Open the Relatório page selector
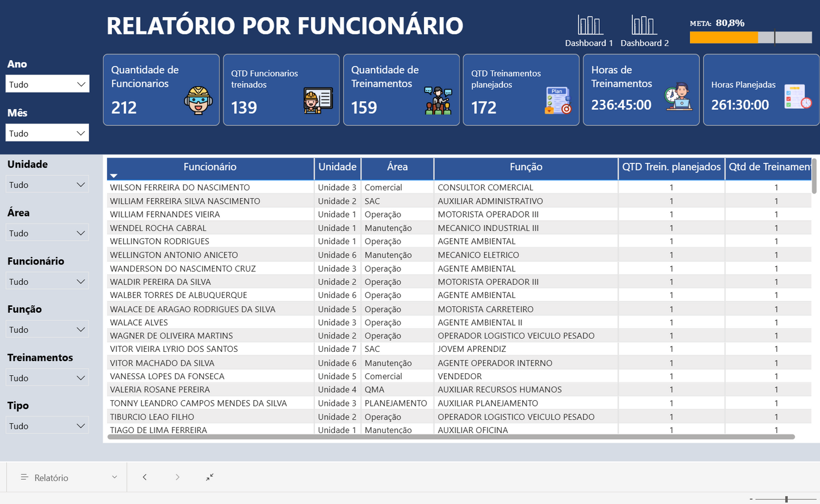The height and width of the screenshot is (504, 820). tap(65, 477)
